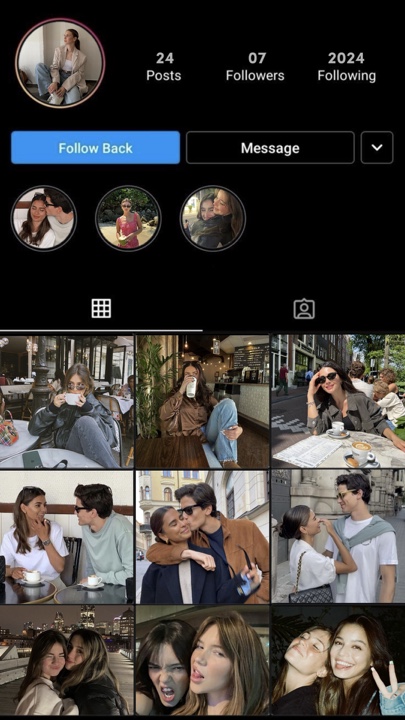Viewport: 405px width, 720px height.
Task: Open the highlight of the woman in a pink dress
Action: [x=128, y=218]
